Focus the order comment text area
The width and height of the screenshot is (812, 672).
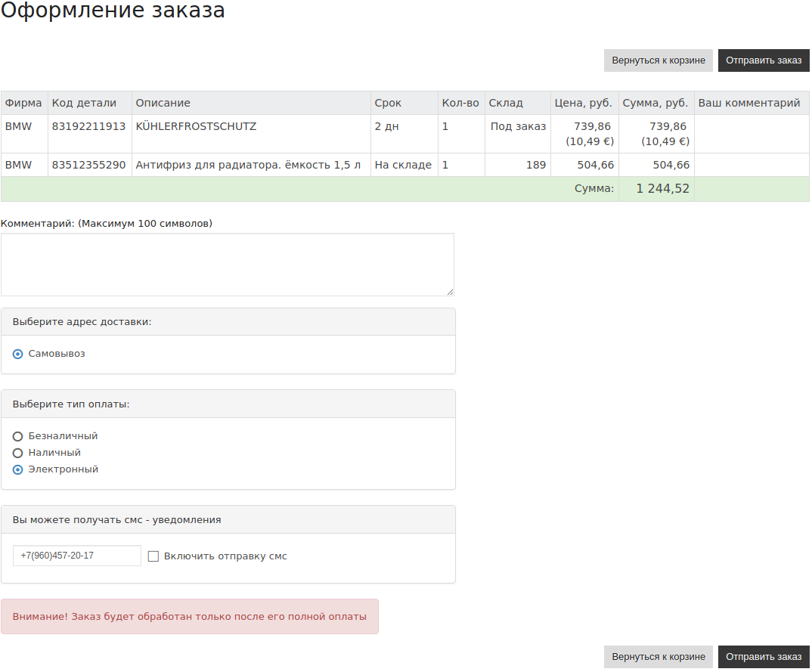coord(227,265)
